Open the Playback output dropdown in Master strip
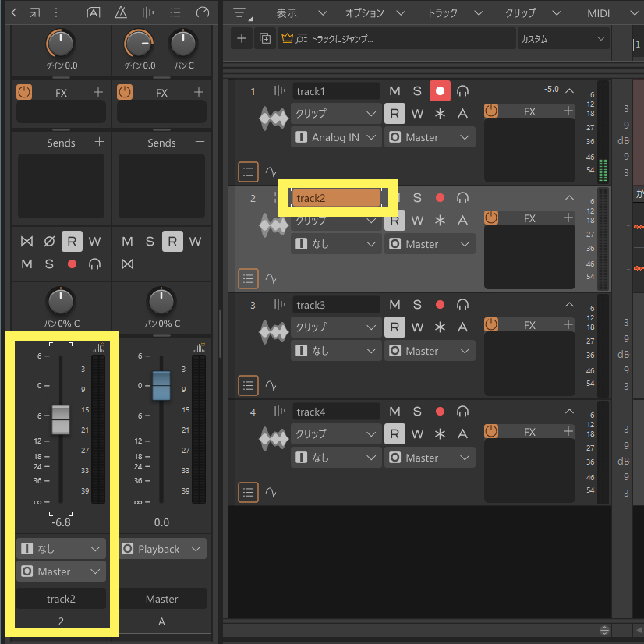The width and height of the screenshot is (644, 644). pos(162,549)
